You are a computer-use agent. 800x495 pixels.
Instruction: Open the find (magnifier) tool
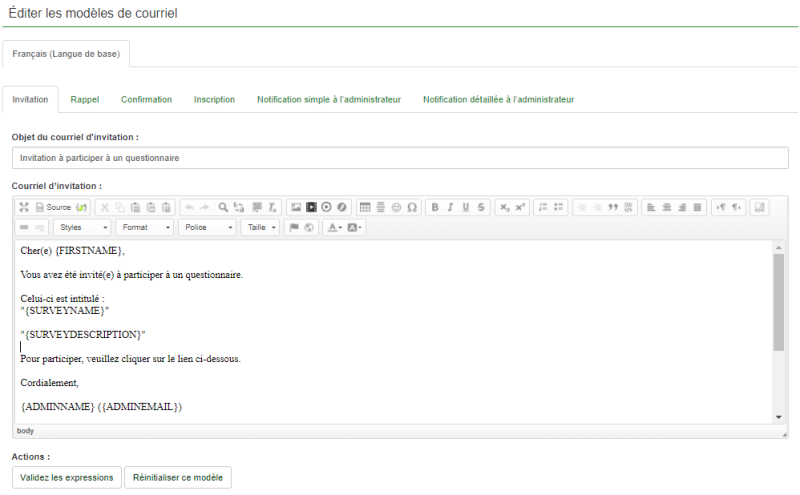[223, 207]
